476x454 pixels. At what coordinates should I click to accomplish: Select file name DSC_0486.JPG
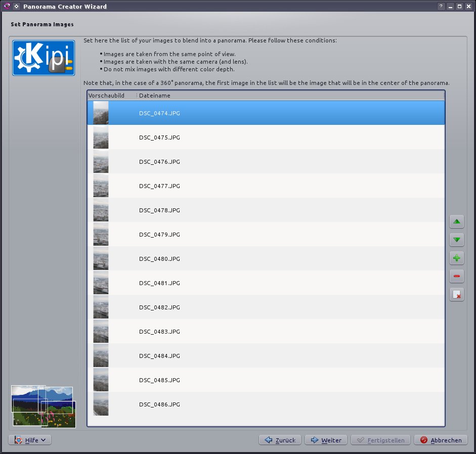pos(159,404)
